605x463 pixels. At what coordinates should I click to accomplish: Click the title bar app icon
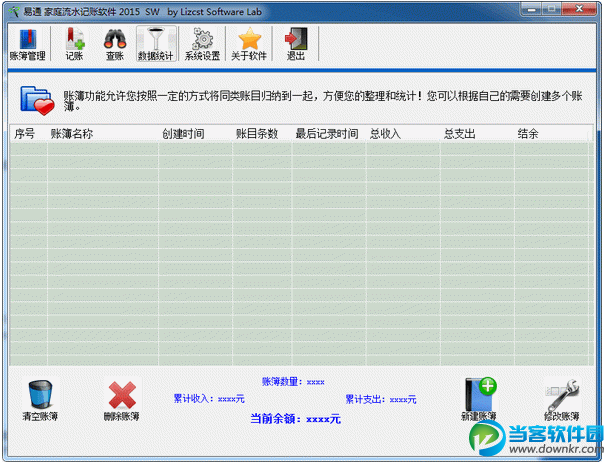[x=14, y=12]
